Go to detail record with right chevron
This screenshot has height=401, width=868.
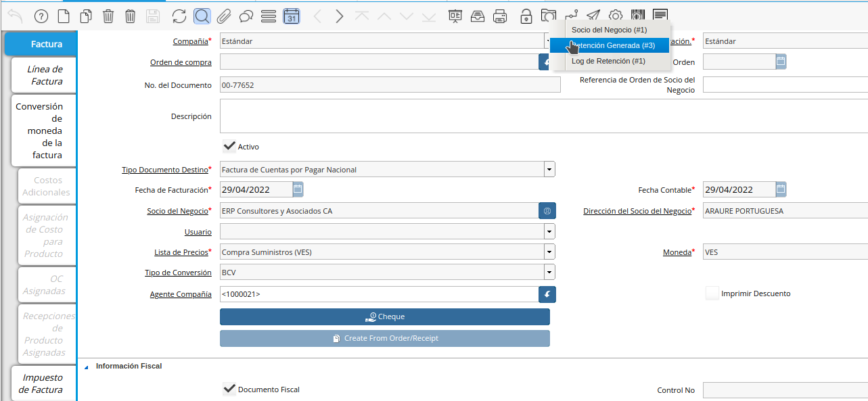340,16
